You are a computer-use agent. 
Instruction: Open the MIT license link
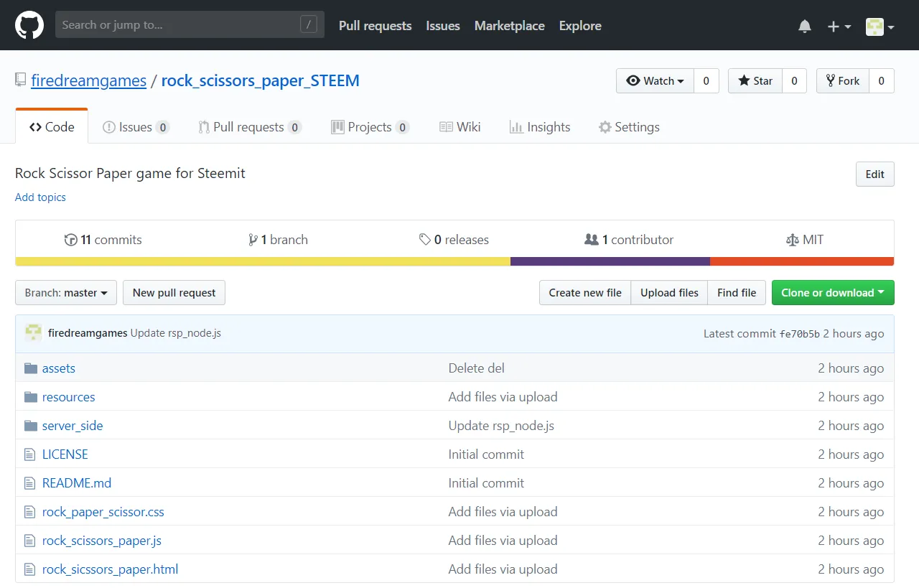pos(805,240)
